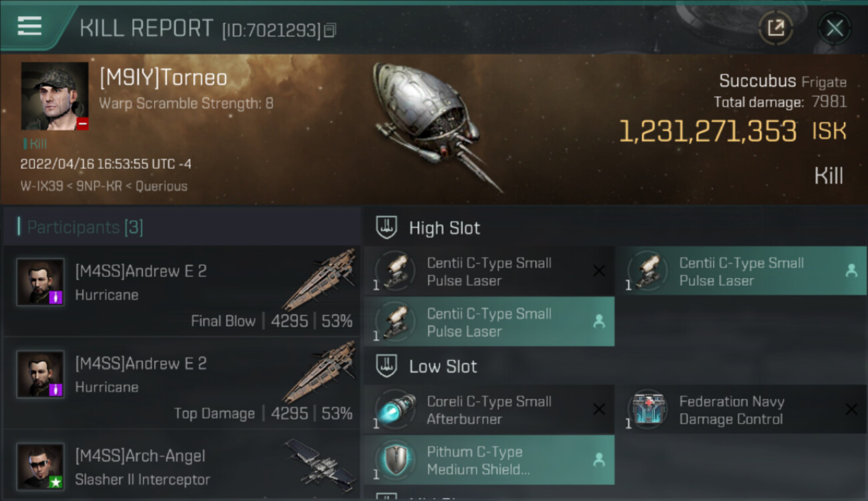Select the Federation Navy Damage Control icon
The width and height of the screenshot is (868, 501).
pos(648,409)
